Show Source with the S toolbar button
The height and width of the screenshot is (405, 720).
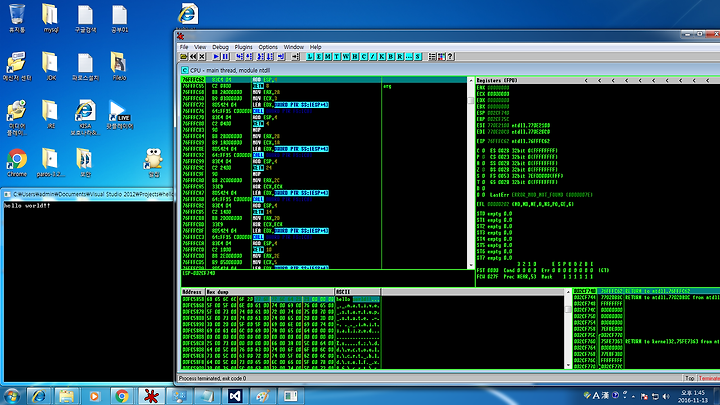tap(418, 56)
